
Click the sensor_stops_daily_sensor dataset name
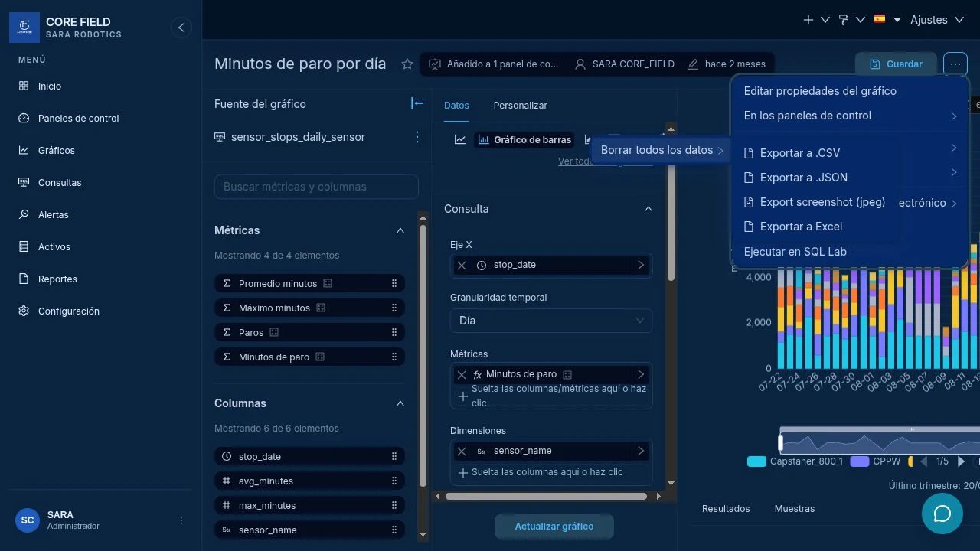click(298, 137)
